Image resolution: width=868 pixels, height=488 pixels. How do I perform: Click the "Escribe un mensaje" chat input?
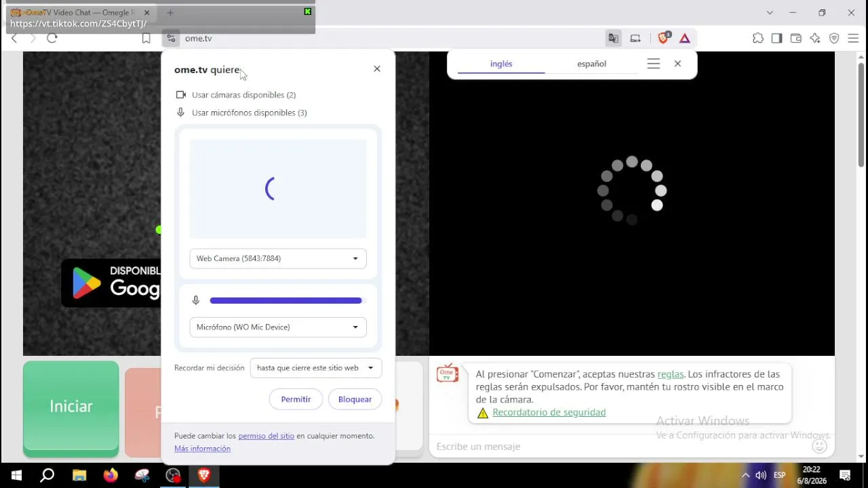point(620,446)
